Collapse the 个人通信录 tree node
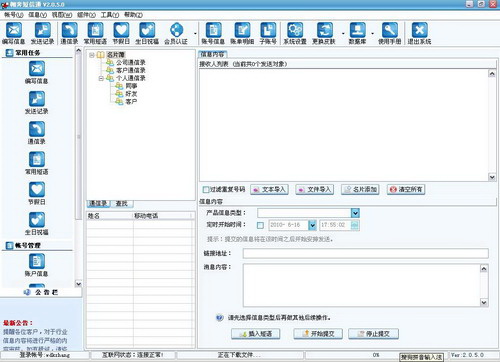 (101, 78)
